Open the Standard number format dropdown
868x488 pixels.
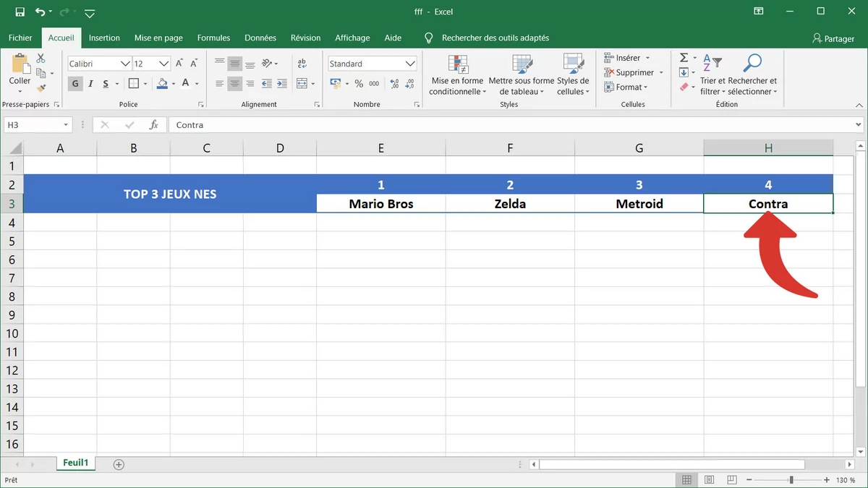click(x=410, y=64)
